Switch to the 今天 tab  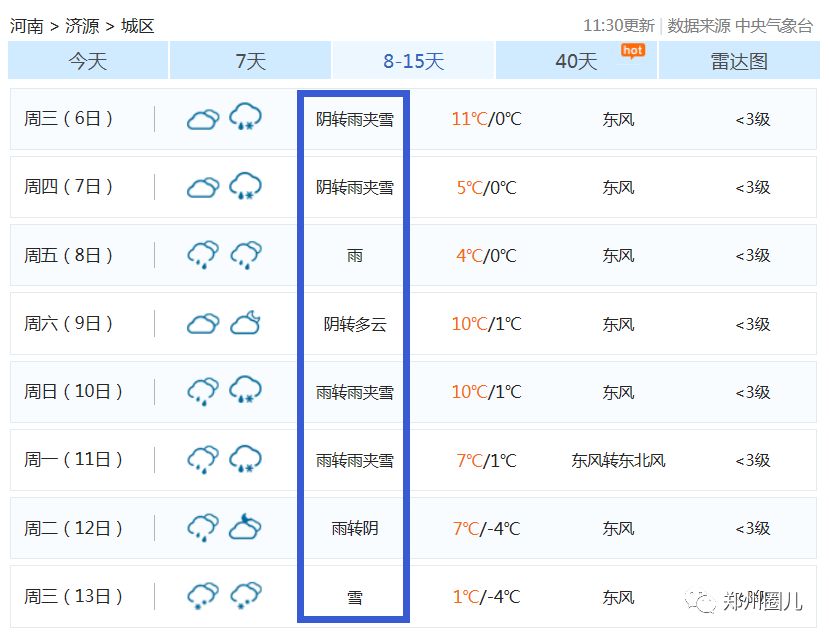point(87,61)
